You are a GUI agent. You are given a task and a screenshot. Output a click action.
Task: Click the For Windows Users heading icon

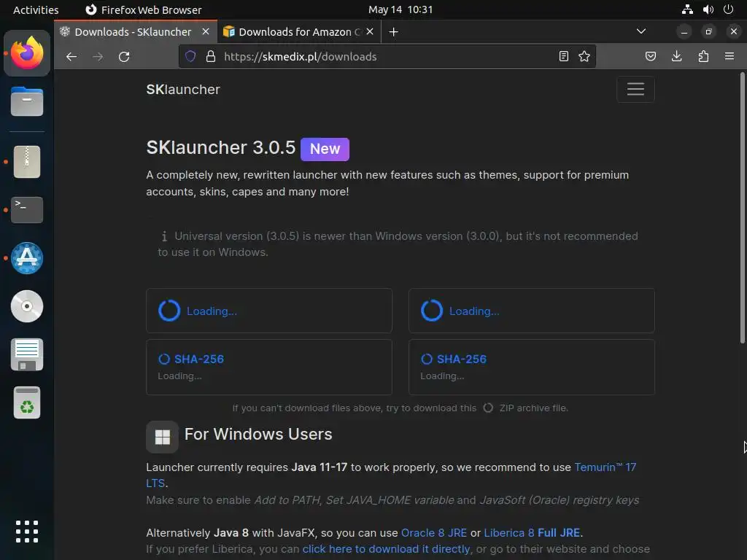pos(163,437)
